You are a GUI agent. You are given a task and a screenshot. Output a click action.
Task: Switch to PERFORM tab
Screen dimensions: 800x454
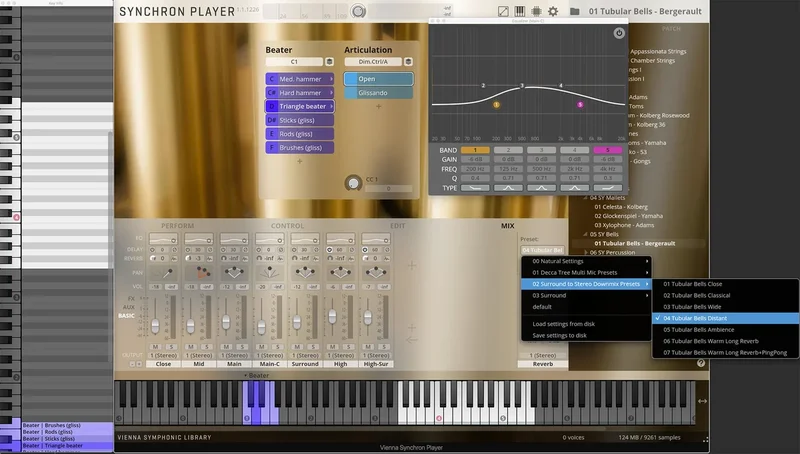[178, 225]
